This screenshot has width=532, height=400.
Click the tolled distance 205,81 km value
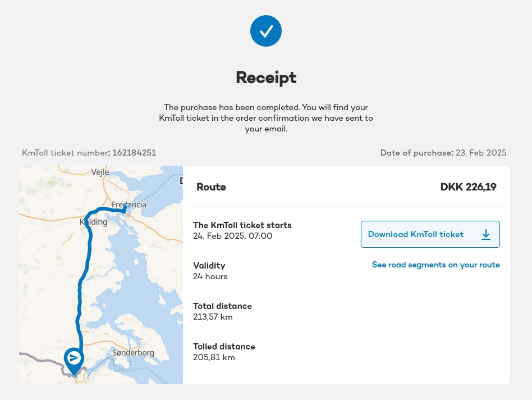coord(214,357)
